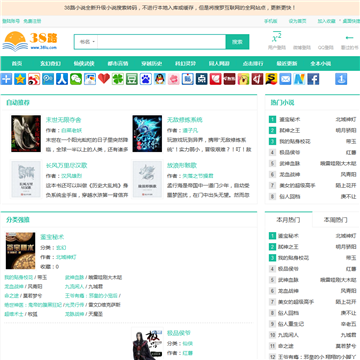Click the search text input field
360x360 pixels.
pos(162,42)
